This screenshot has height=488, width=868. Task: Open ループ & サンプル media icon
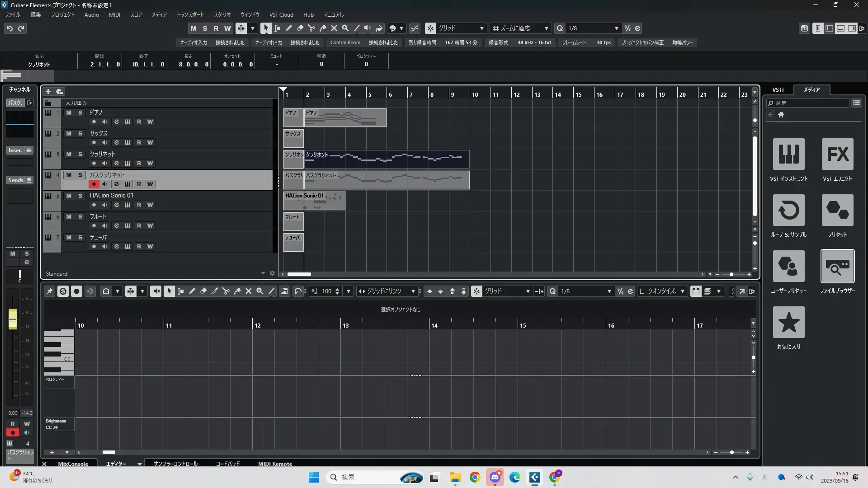point(788,210)
